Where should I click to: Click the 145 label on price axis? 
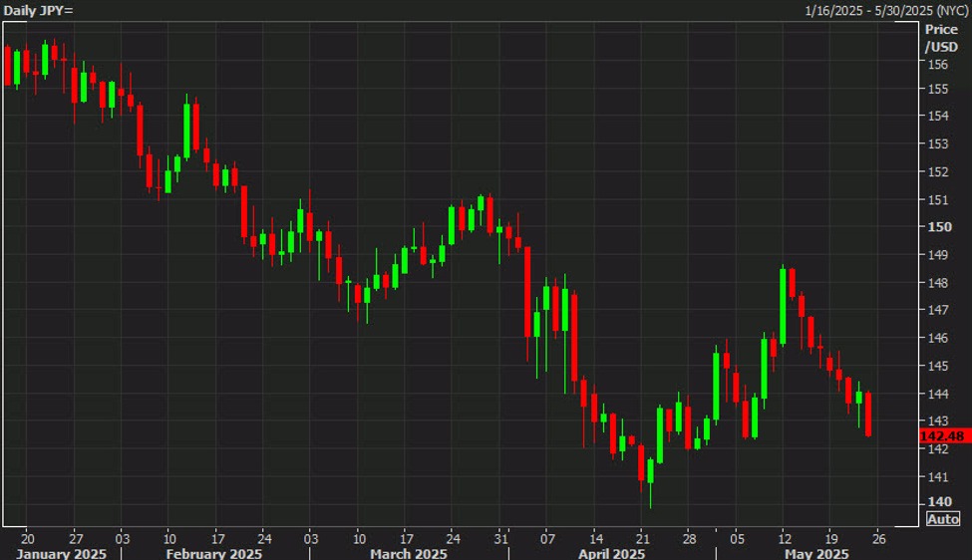pos(938,366)
